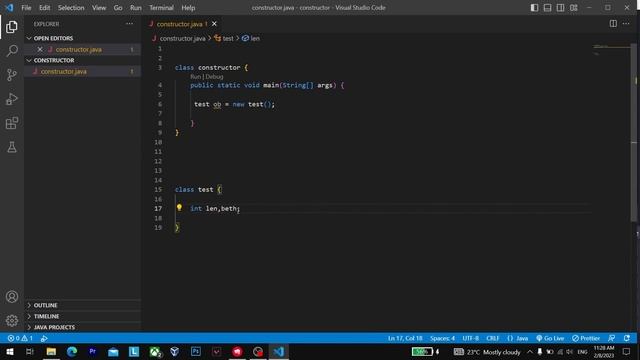This screenshot has height=360, width=640.
Task: Click CRLF end of line selector
Action: pos(493,338)
